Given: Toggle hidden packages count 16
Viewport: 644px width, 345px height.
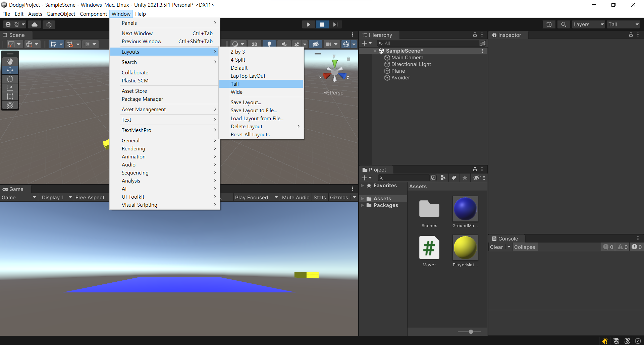Looking at the screenshot, I should [479, 178].
